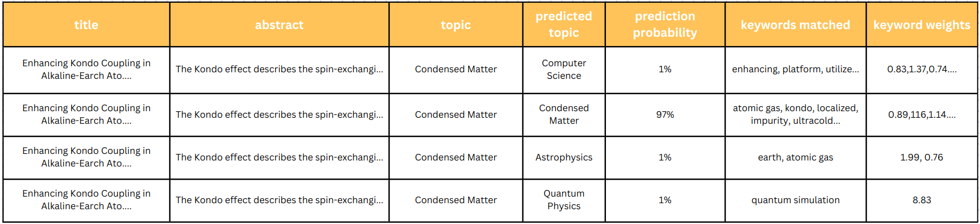
Task: Click the 'atomic gas, kondo, localized' keywords cell
Action: pyautogui.click(x=795, y=114)
